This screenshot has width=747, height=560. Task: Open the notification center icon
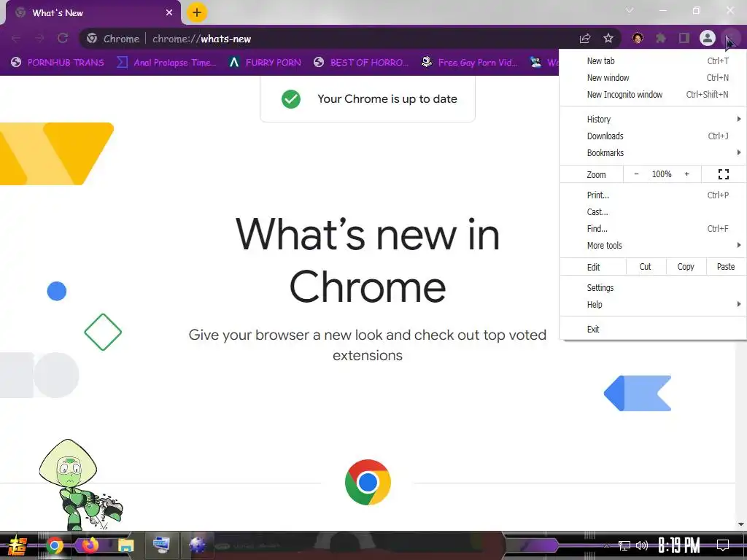(723, 545)
